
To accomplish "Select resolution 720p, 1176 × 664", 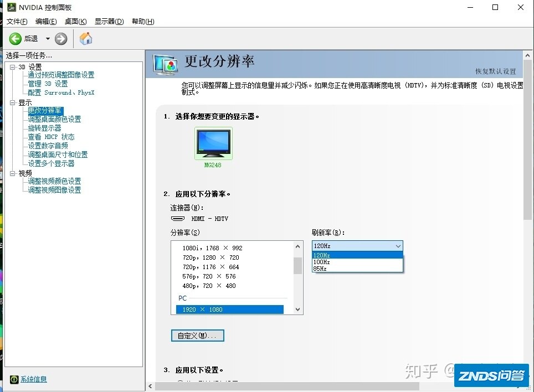I will click(x=211, y=267).
